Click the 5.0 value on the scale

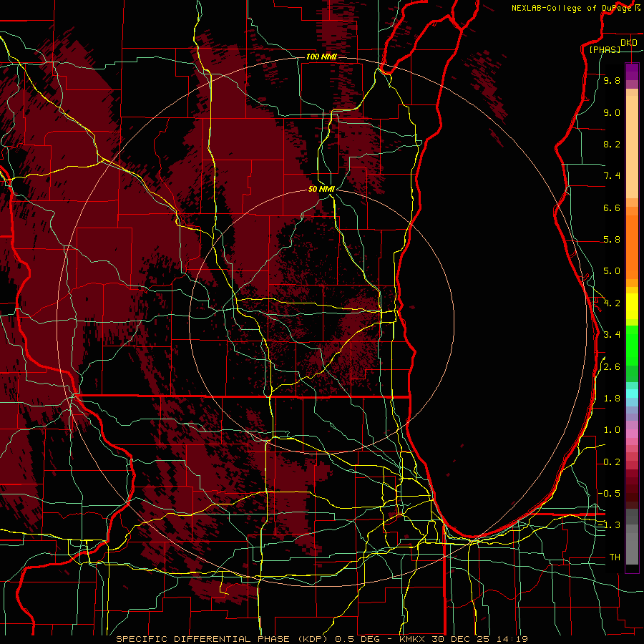[x=612, y=271]
